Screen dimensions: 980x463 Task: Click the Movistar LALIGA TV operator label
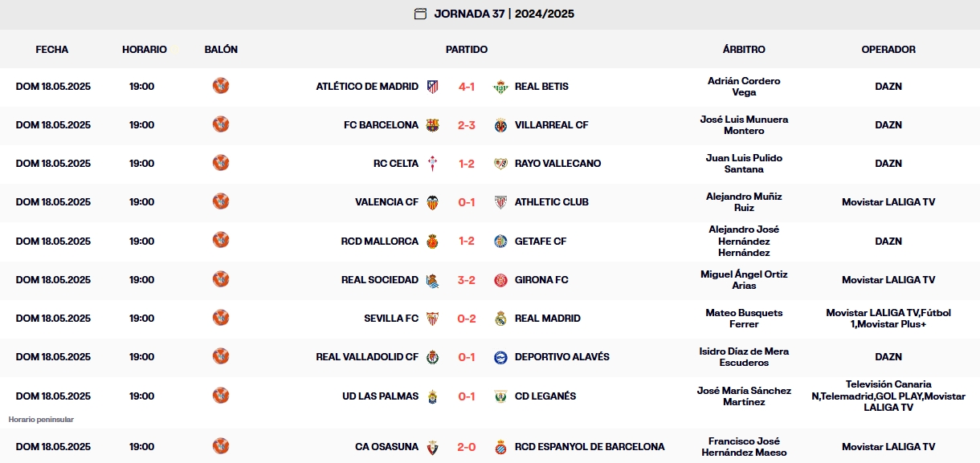click(x=889, y=201)
